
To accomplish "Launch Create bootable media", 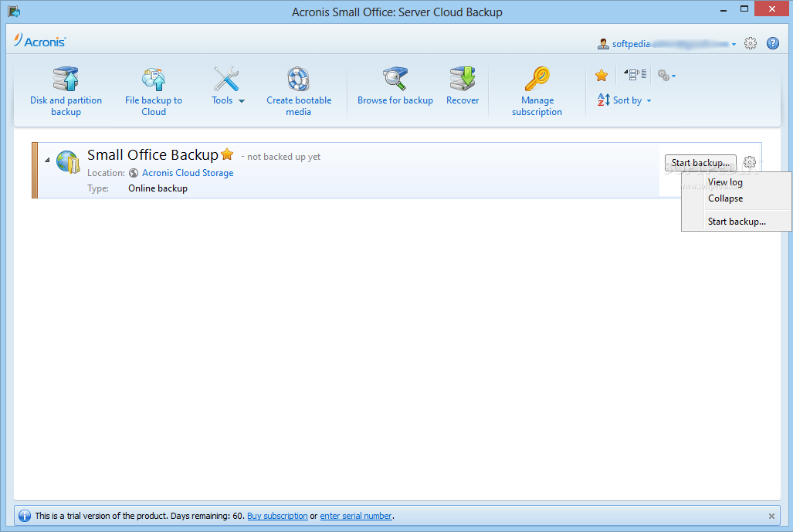I will tap(298, 92).
